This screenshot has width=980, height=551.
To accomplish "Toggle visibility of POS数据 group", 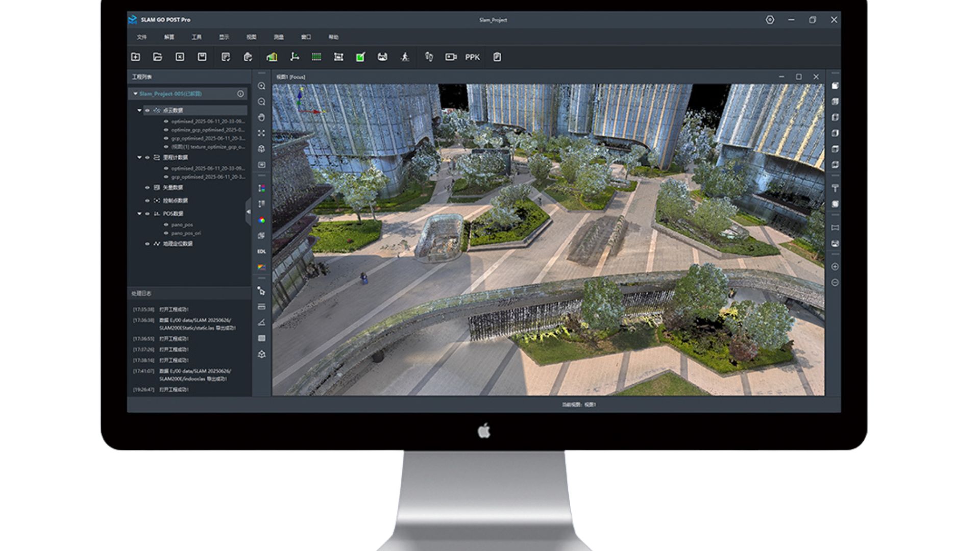I will pos(148,214).
